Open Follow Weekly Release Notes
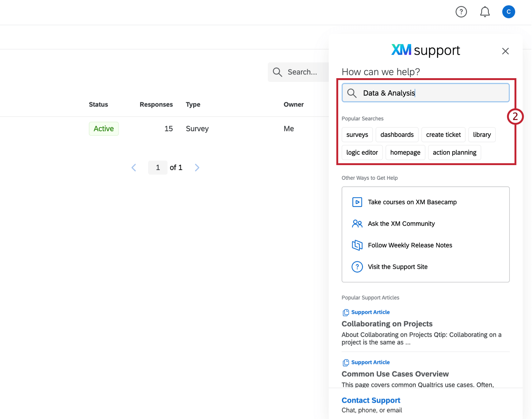The height and width of the screenshot is (419, 532). [410, 245]
